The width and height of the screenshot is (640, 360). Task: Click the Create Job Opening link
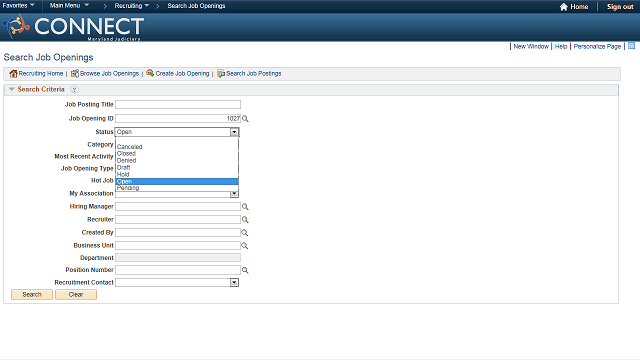tap(182, 73)
